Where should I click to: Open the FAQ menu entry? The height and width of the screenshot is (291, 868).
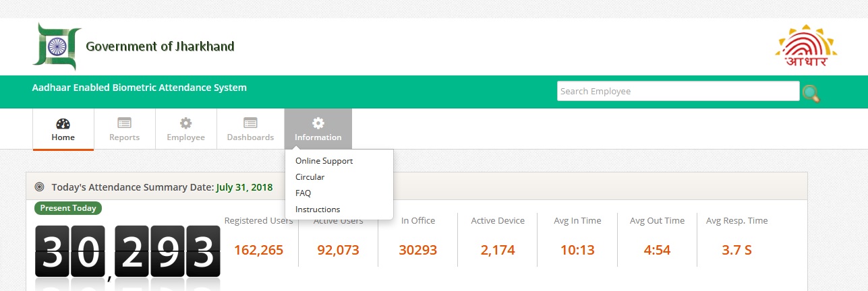[303, 193]
